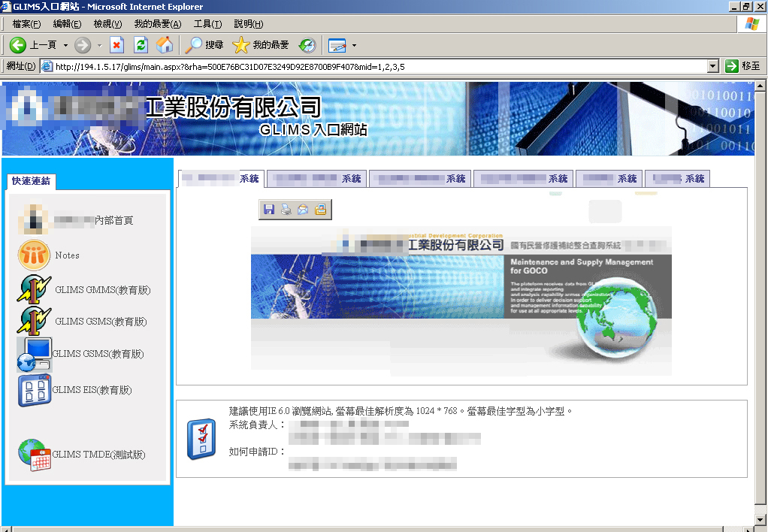Click the IE Stop loading button
The height and width of the screenshot is (532, 768).
116,45
